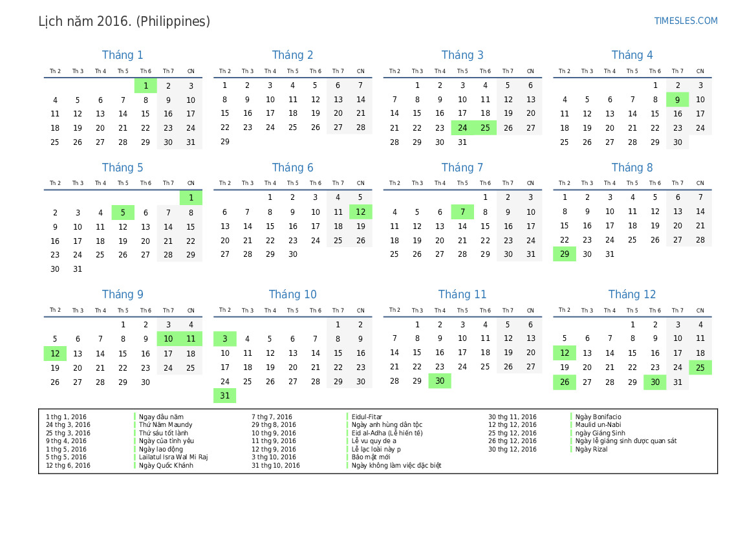Select highlighted day 30 in Tháng 11
This screenshot has height=535, width=756.
[x=440, y=381]
